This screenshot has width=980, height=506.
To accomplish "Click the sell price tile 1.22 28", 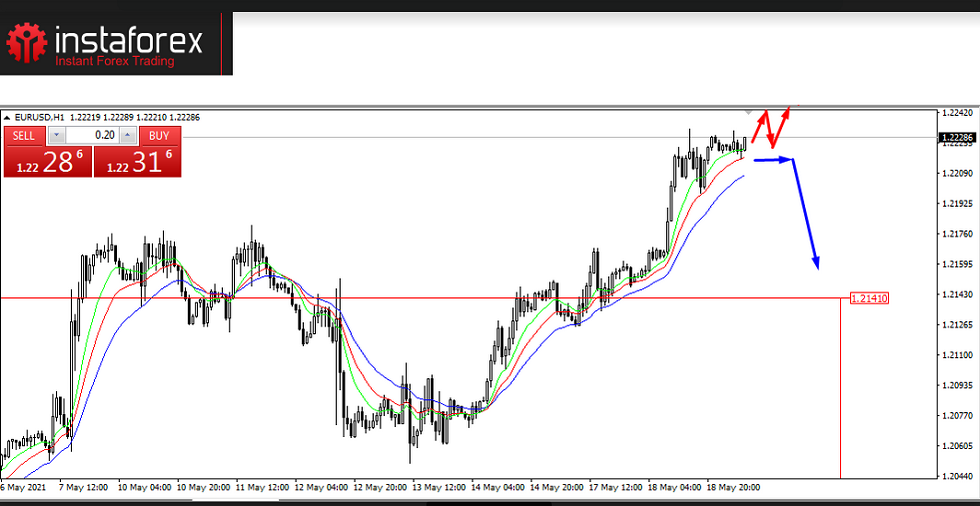I will point(47,161).
